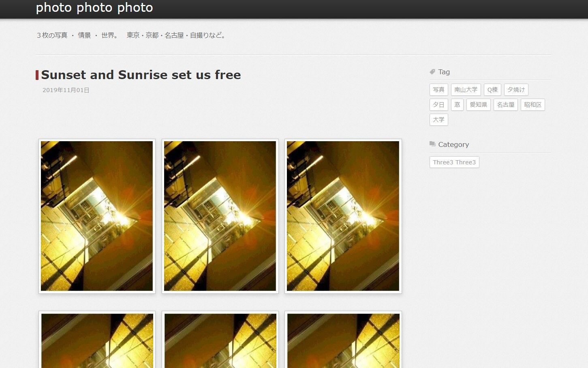Select the 愛知県 tag

click(478, 105)
